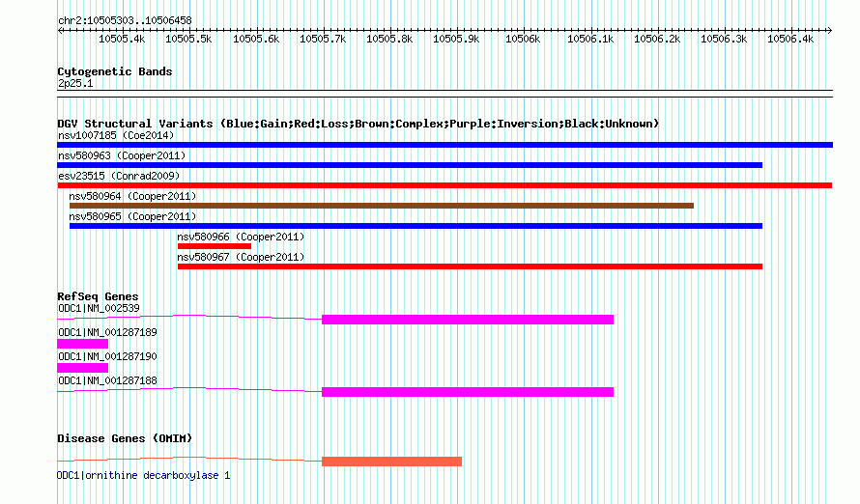Image resolution: width=860 pixels, height=504 pixels.
Task: Click the 10506.2k ruler tick label
Action: (x=657, y=39)
